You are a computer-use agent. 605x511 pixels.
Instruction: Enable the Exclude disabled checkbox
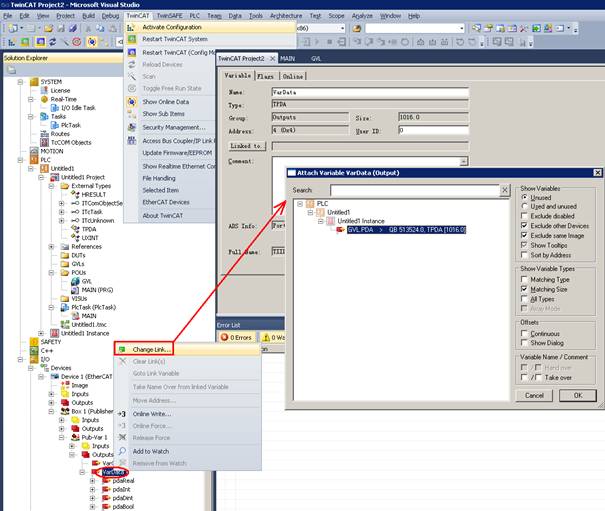click(x=526, y=216)
